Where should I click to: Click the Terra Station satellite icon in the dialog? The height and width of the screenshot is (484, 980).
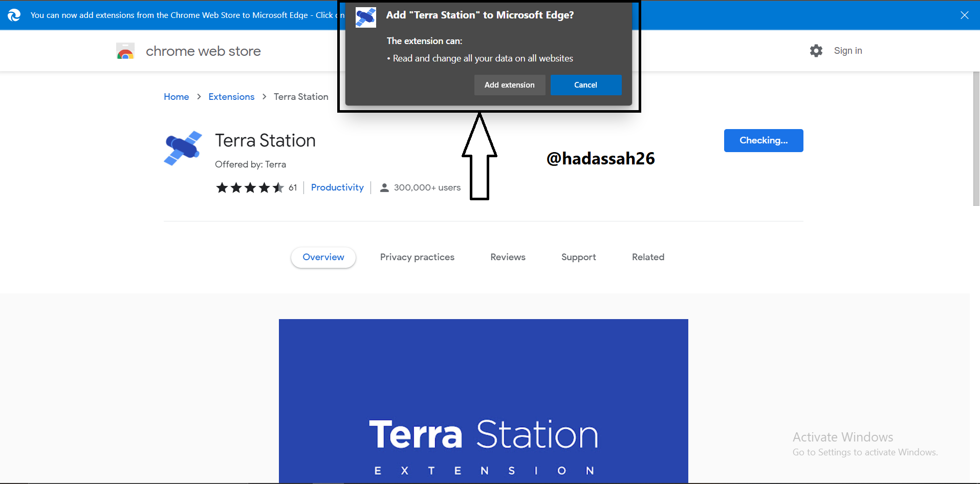tap(366, 17)
